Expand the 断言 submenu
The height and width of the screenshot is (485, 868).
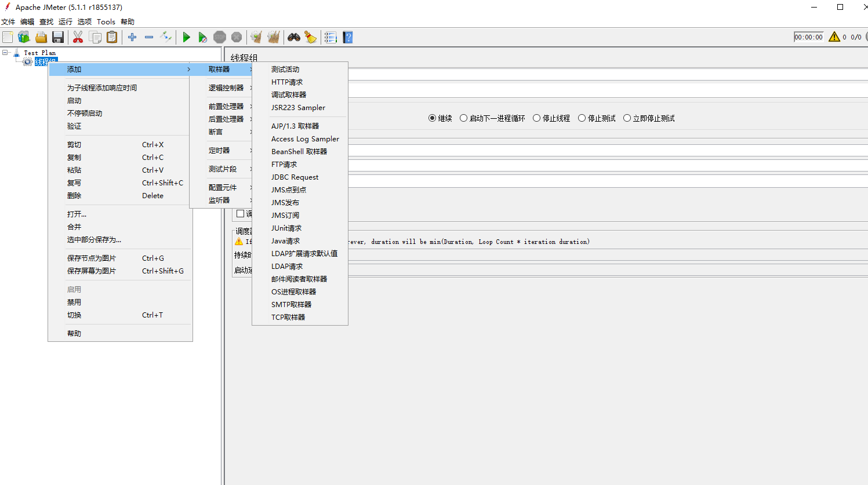[x=221, y=132]
